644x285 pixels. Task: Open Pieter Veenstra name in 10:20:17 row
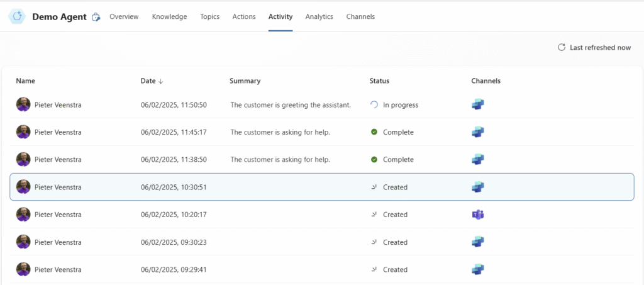(58, 215)
